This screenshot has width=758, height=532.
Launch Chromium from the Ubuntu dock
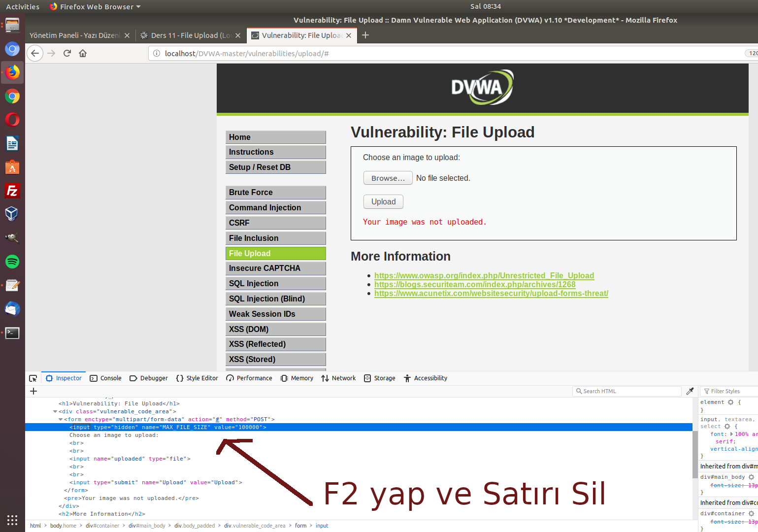click(12, 49)
